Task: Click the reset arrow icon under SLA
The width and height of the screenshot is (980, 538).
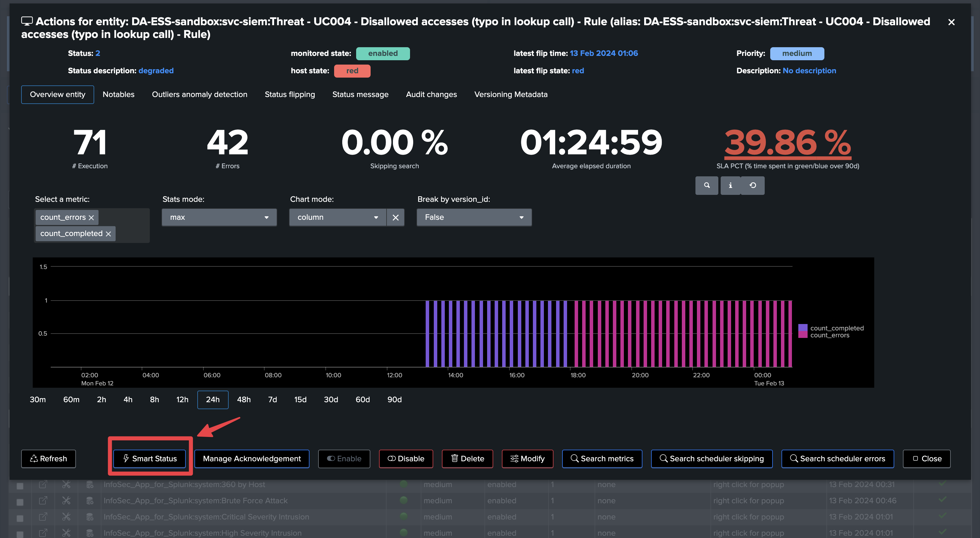Action: click(753, 186)
